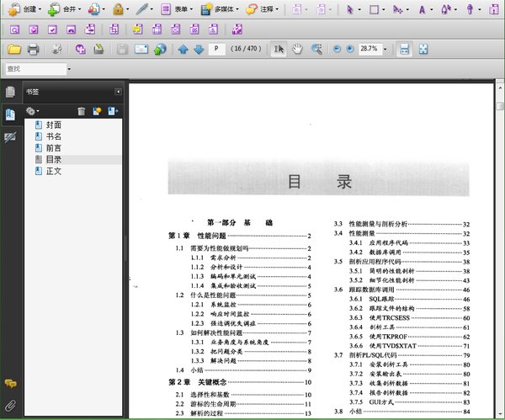Click the Open folder icon
Screen dimensions: 505x420
[13, 49]
